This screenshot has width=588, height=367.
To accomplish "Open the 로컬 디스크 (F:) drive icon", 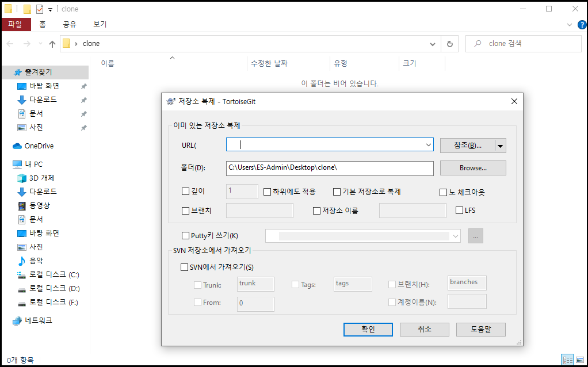I will (x=22, y=303).
